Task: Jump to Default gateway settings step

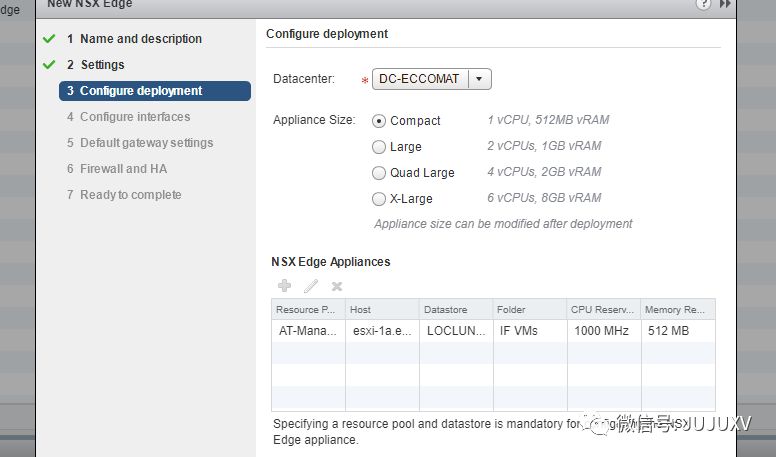Action: coord(146,143)
